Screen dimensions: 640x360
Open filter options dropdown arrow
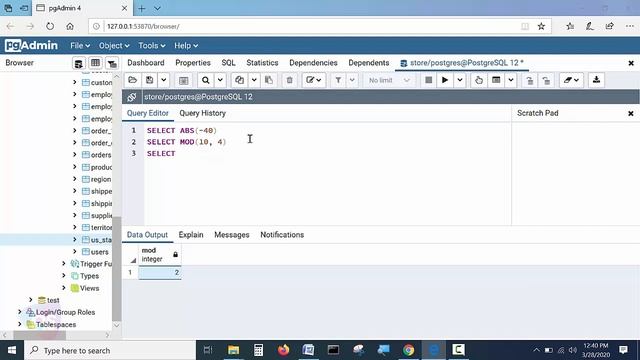pos(352,80)
